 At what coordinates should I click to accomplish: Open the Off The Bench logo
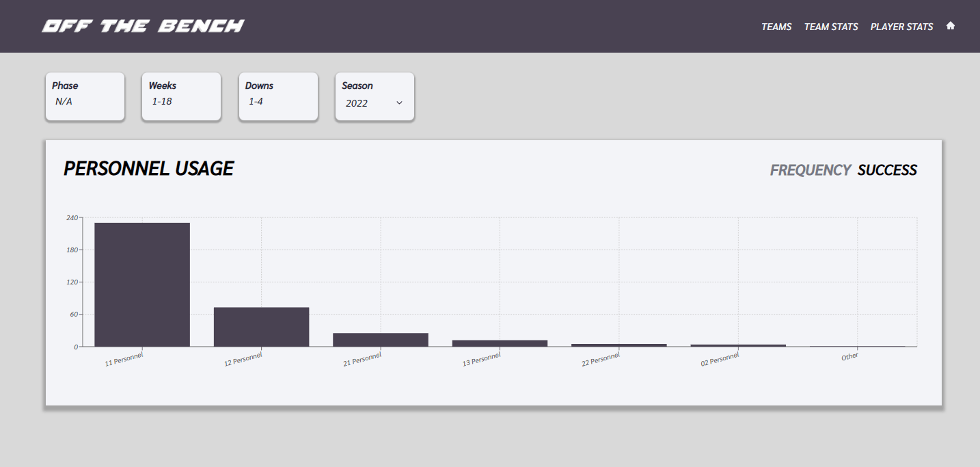pyautogui.click(x=143, y=26)
